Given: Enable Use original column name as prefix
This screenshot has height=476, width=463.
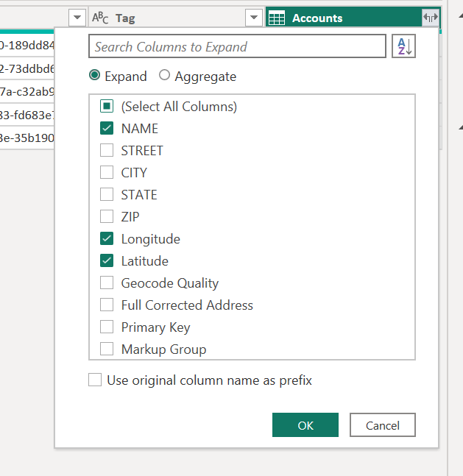Looking at the screenshot, I should (95, 380).
